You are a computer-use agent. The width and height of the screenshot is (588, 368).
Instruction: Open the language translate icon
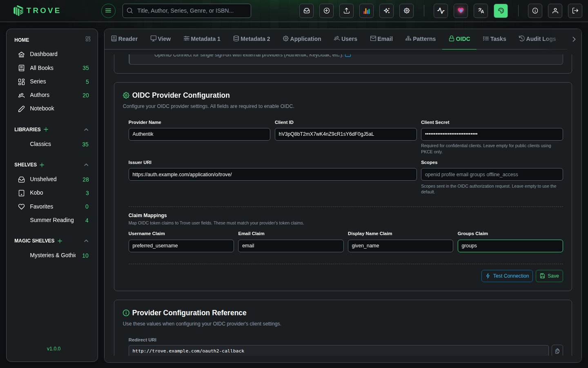click(481, 11)
